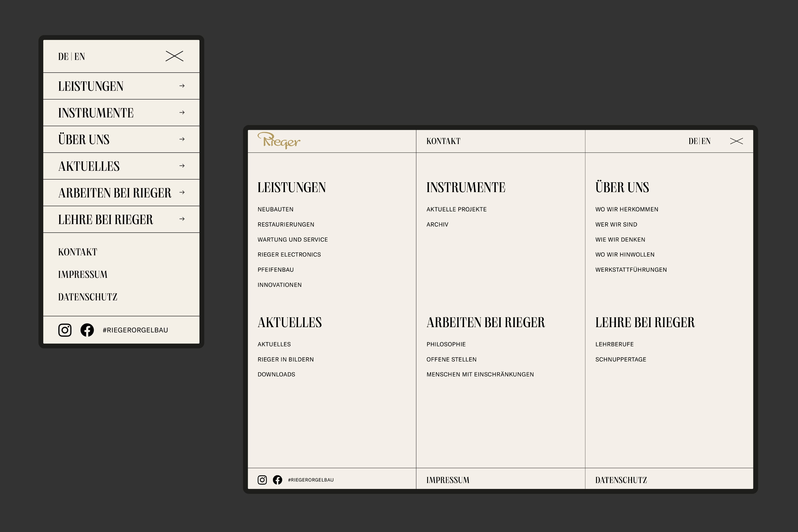The height and width of the screenshot is (532, 798).
Task: Close the mobile menu with X icon
Action: pos(174,56)
